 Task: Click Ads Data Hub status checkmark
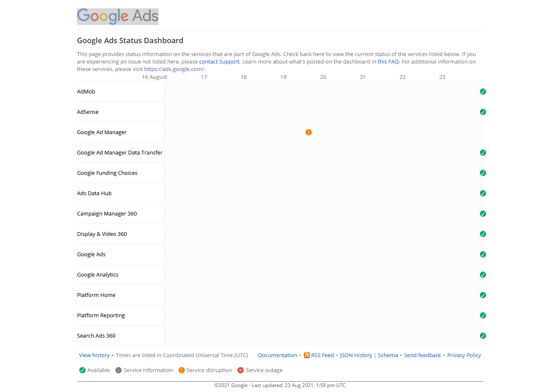[x=483, y=194]
